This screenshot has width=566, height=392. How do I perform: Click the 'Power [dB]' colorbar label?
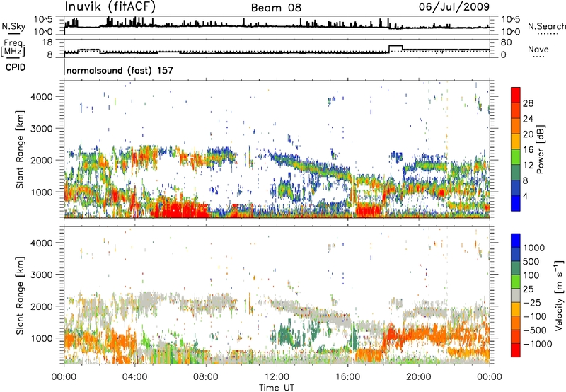[x=540, y=149]
